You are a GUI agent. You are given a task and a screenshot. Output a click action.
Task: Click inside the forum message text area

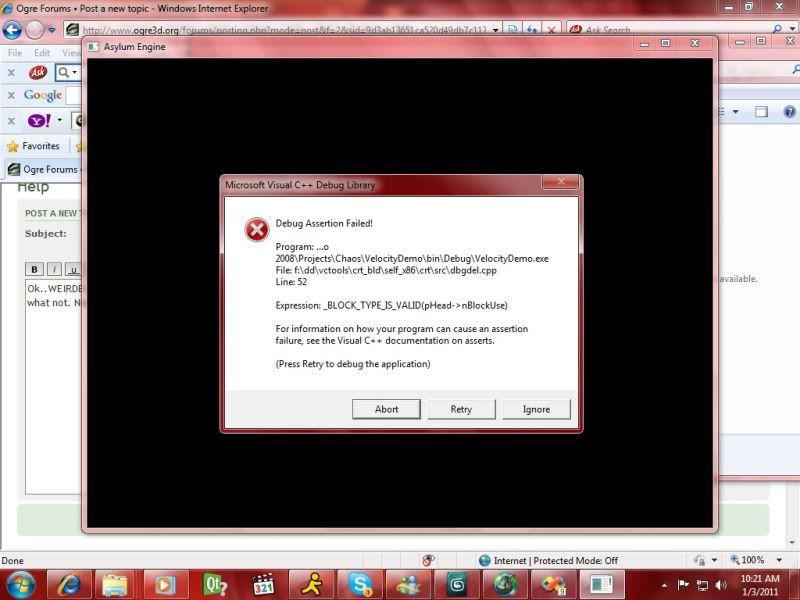click(x=54, y=387)
